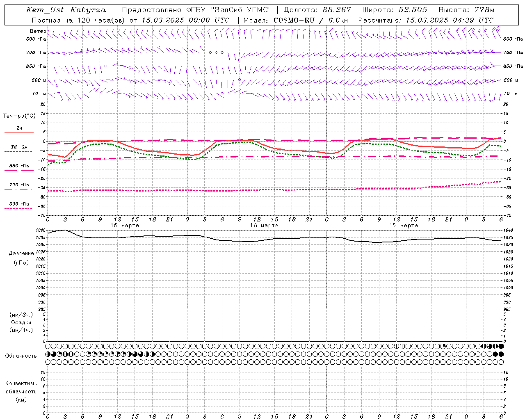
Task: Select the "(км)" unit label
Action: 21,399
